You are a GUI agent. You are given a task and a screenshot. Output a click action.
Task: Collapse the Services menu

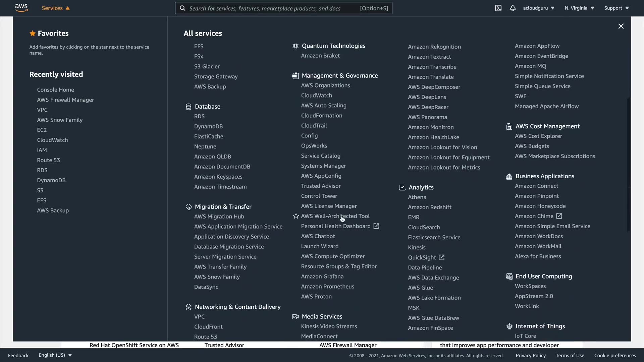(x=56, y=8)
